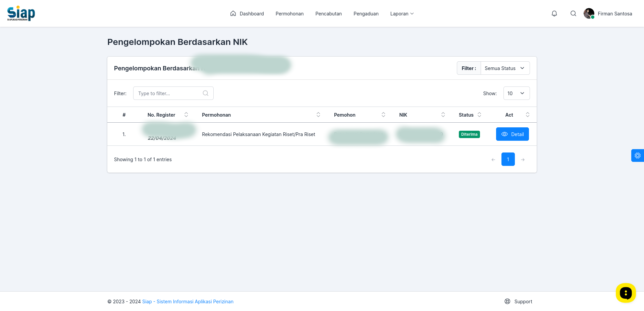Go to Permohonan menu
The width and height of the screenshot is (644, 311).
[289, 14]
